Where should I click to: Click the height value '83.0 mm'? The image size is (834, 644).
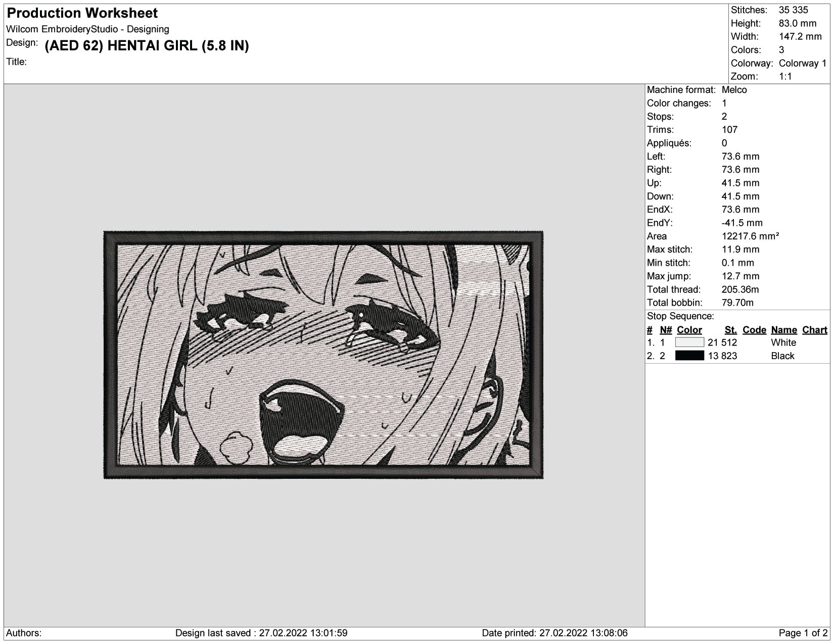[797, 23]
